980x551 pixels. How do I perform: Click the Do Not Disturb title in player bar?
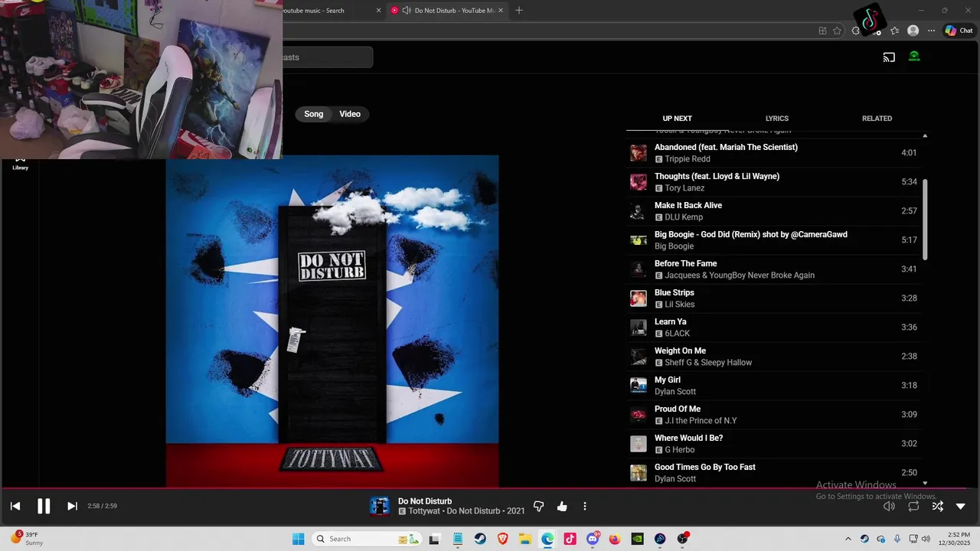[425, 501]
